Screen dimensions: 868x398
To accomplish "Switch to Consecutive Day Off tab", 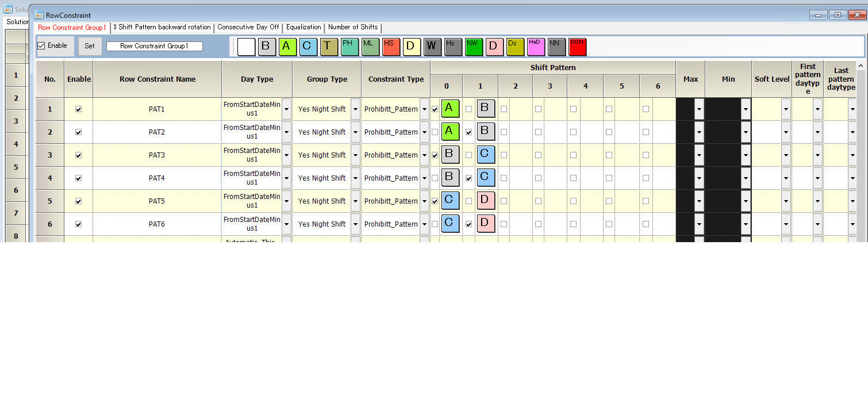I will point(248,27).
